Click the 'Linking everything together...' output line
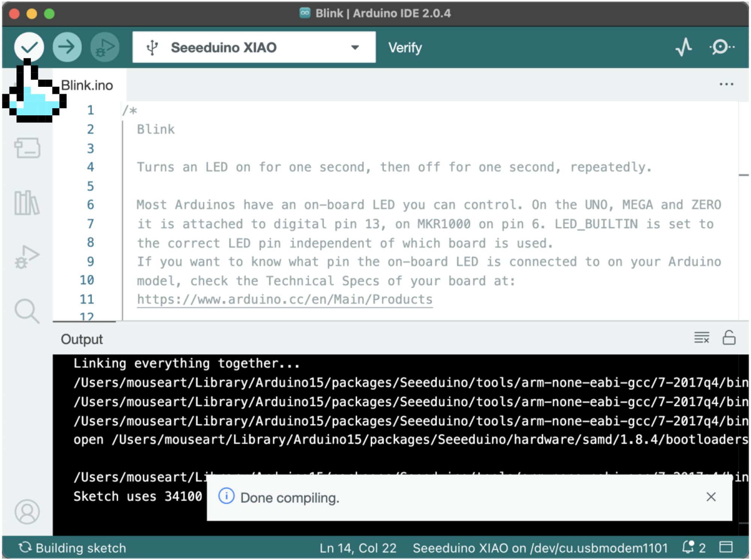Viewport: 751px width, 560px height. pyautogui.click(x=187, y=363)
